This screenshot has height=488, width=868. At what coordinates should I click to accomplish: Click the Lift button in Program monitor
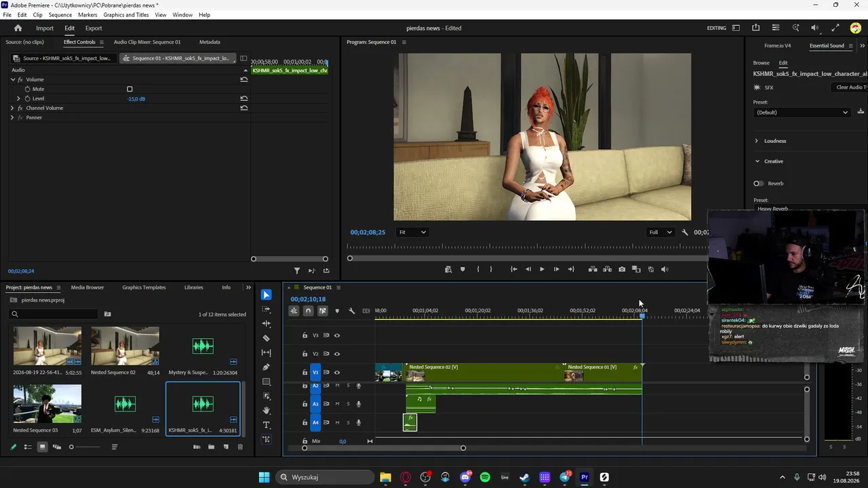(x=593, y=269)
